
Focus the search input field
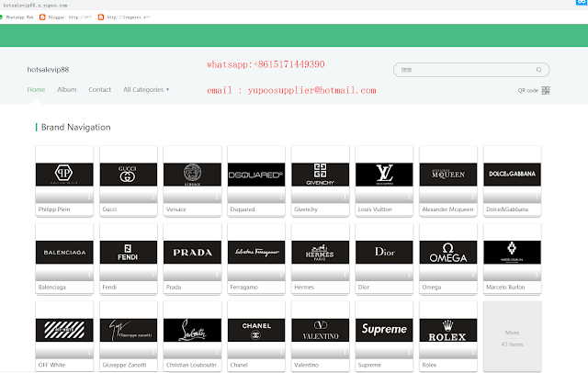click(471, 70)
